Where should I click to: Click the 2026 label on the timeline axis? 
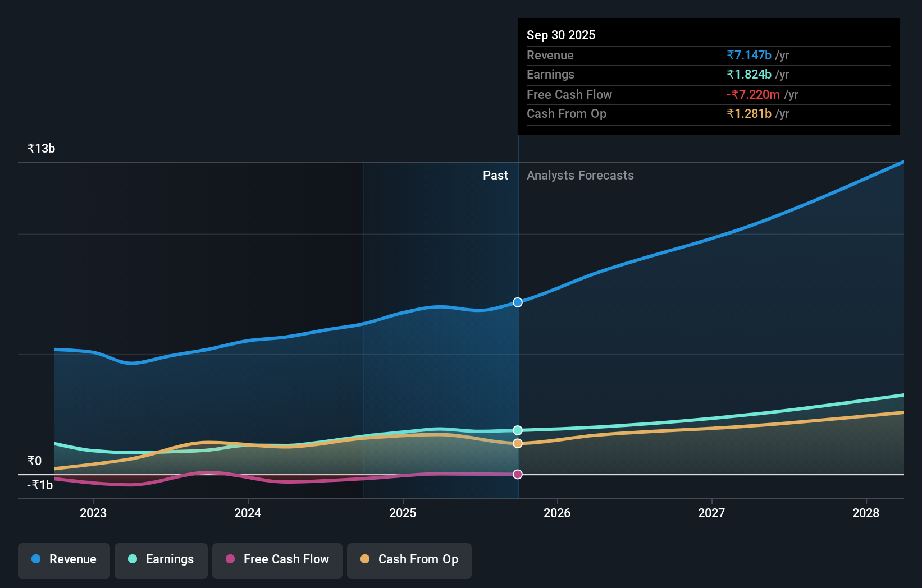click(x=557, y=512)
